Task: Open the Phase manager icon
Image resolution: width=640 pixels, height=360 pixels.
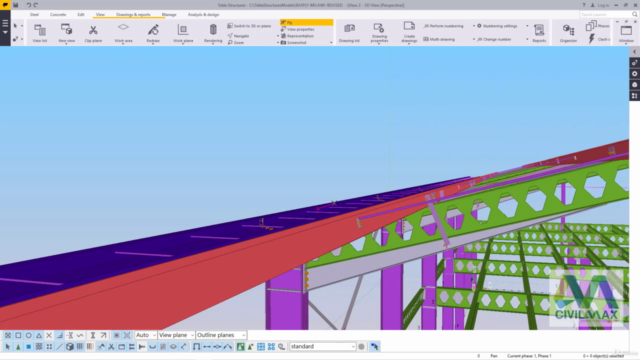Action: click(x=591, y=26)
